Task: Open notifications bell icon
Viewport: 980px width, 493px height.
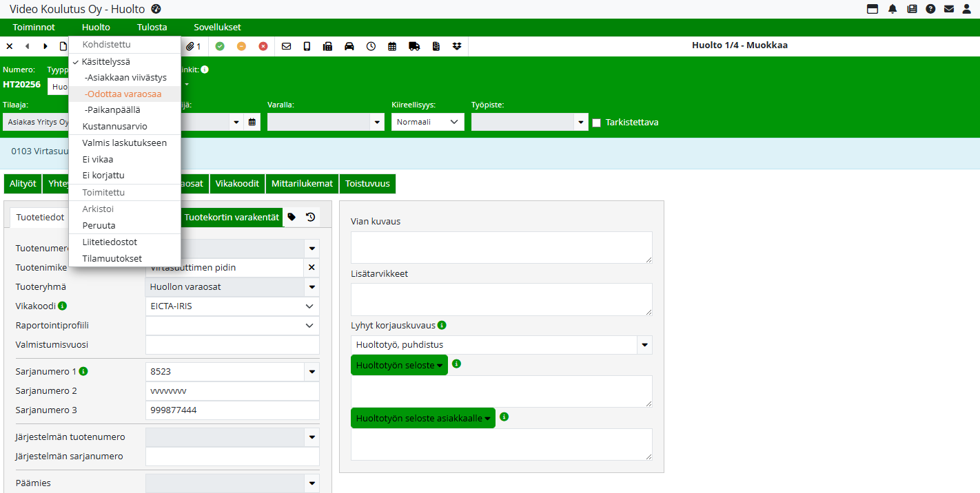Action: coord(892,9)
